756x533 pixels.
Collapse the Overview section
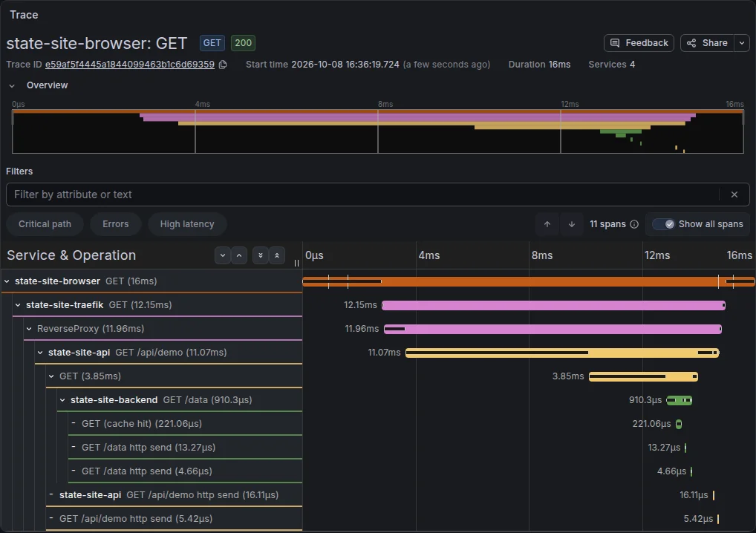[x=12, y=86]
